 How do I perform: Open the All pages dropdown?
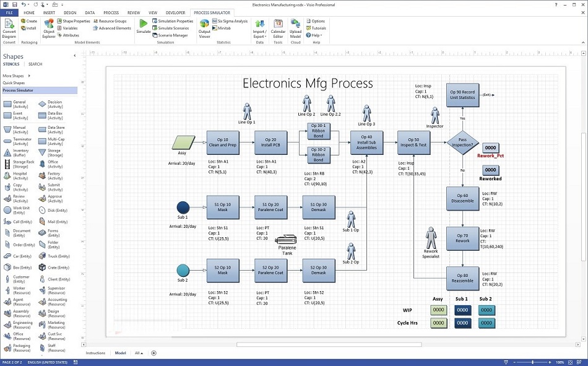(139, 353)
